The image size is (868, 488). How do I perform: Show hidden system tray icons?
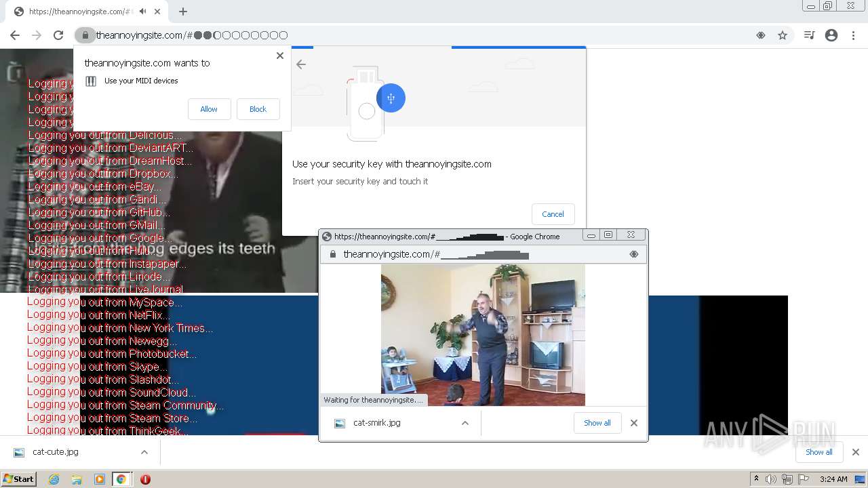(x=756, y=479)
